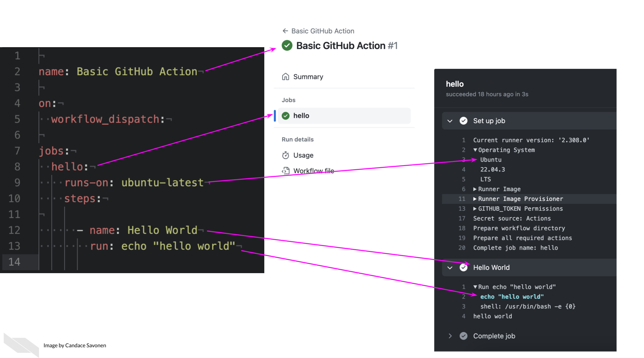The image size is (644, 358).
Task: Click line number 1 in the editor gutter
Action: (x=17, y=56)
